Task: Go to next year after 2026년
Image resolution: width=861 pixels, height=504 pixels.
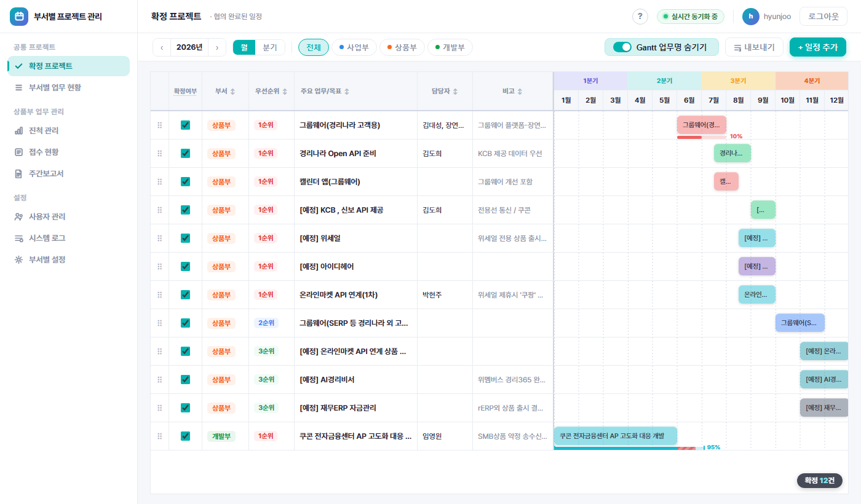Action: (x=217, y=47)
